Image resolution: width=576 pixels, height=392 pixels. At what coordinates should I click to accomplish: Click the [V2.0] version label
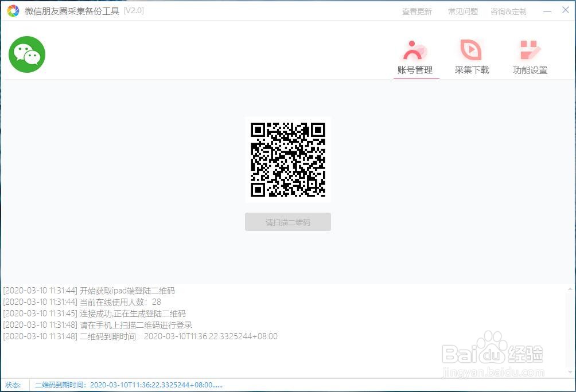click(134, 11)
